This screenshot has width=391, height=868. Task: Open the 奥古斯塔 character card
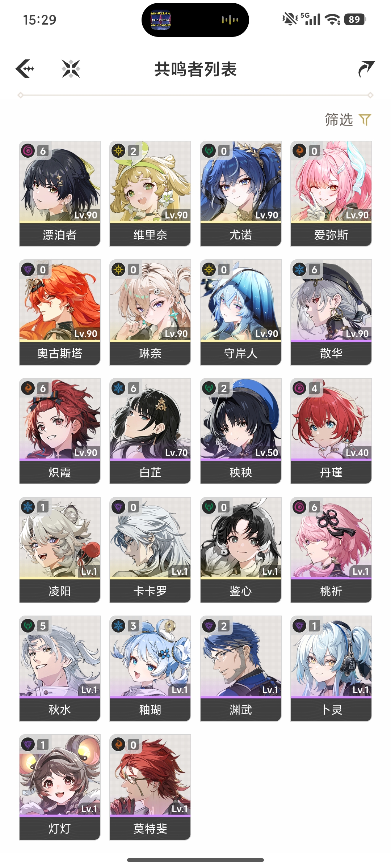click(60, 312)
